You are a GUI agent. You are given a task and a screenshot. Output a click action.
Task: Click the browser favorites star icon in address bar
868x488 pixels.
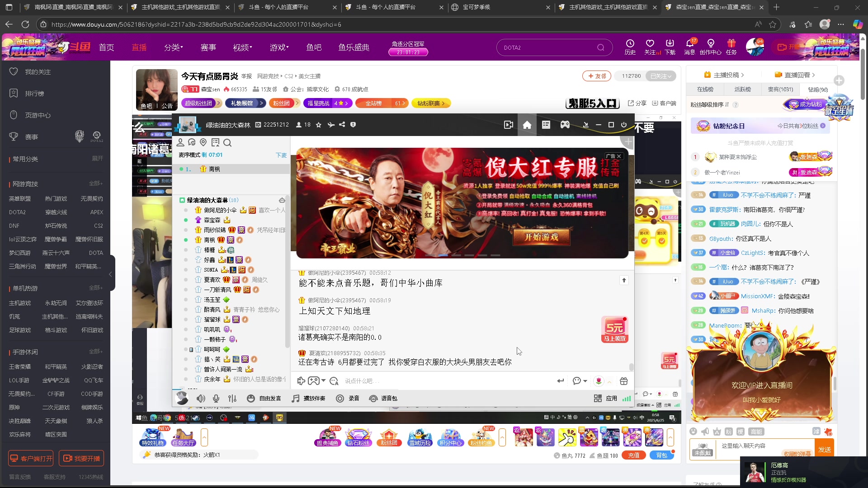773,24
